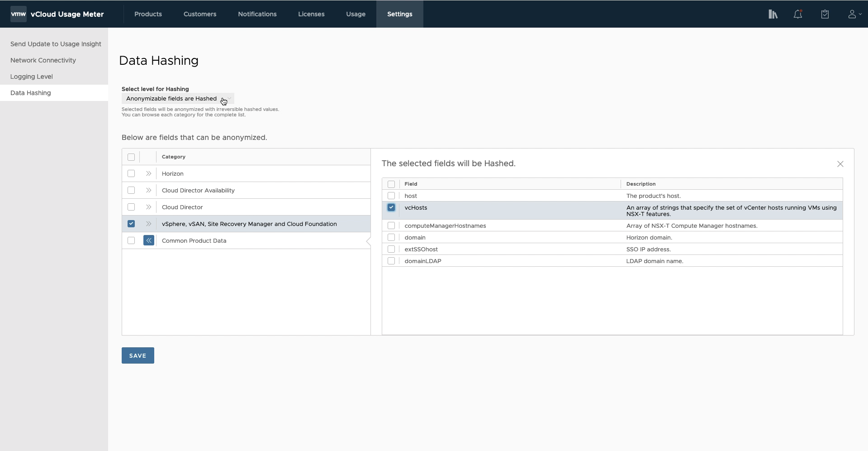Check the host field checkbox
The image size is (868, 451).
pos(391,196)
